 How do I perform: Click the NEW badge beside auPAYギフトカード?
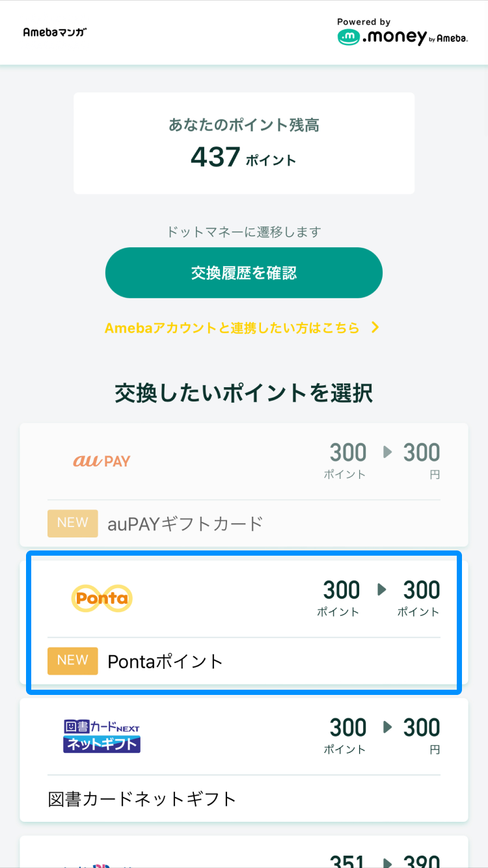pos(73,523)
